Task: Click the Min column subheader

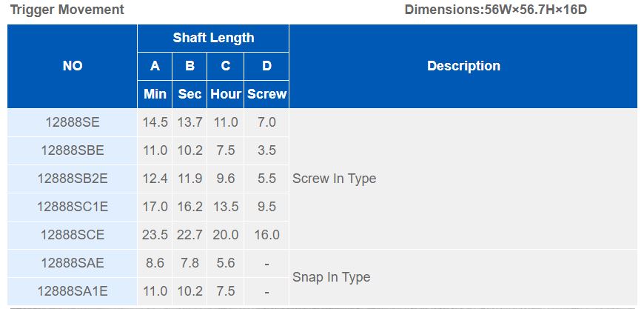Action: [155, 94]
